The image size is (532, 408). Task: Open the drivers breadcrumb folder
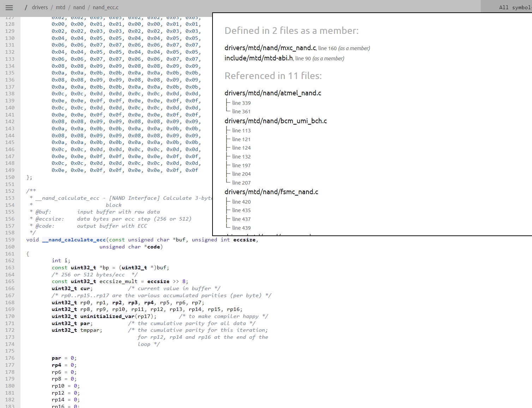point(40,7)
